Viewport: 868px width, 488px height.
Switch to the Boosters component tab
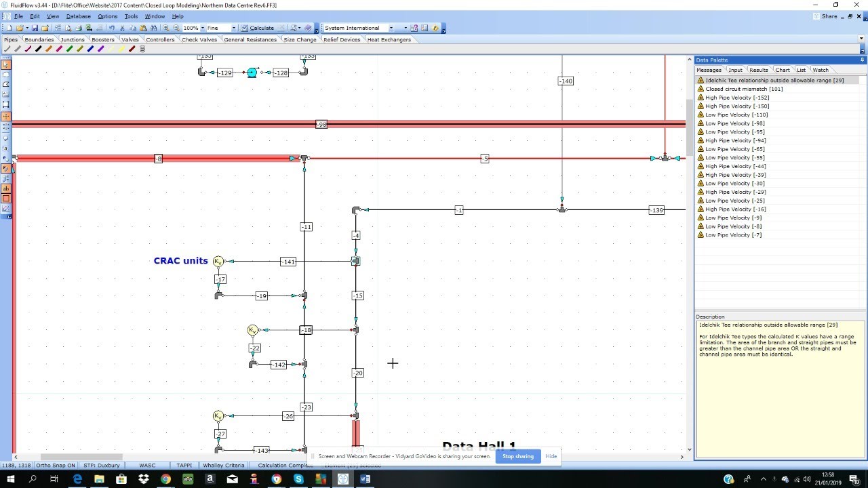point(103,39)
